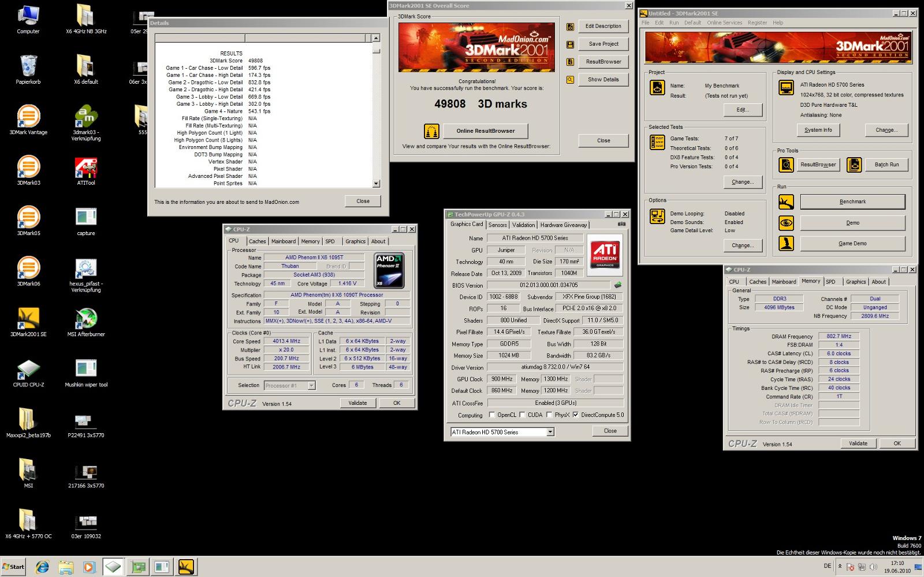
Task: Open the Windows Start button
Action: point(14,567)
